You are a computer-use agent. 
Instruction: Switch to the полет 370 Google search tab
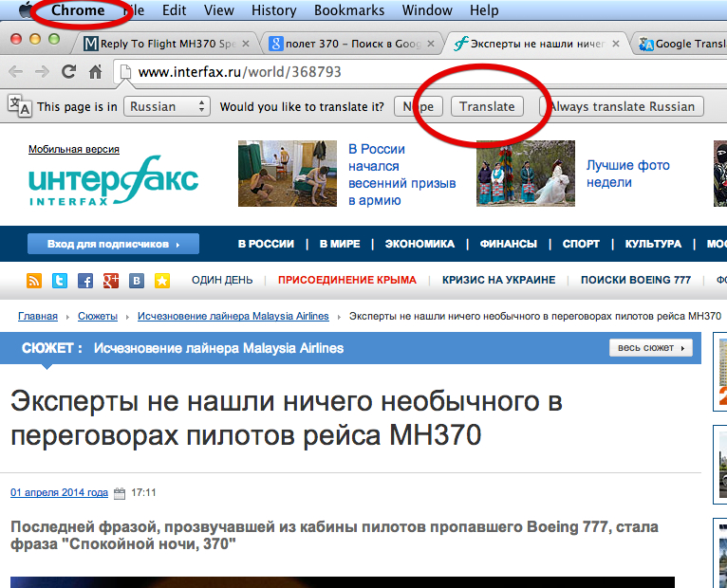click(x=350, y=44)
